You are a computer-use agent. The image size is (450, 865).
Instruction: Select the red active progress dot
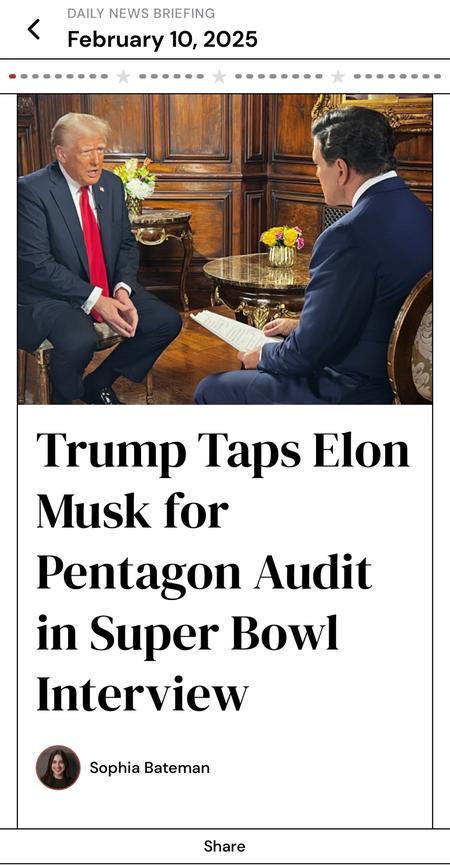coord(12,76)
